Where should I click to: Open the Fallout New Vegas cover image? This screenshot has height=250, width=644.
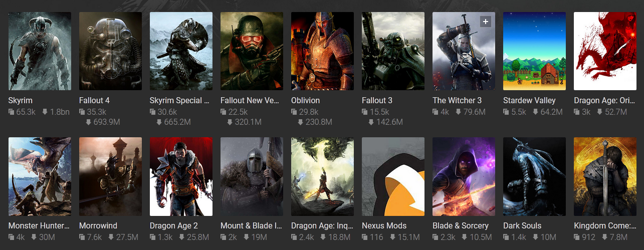coord(252,51)
